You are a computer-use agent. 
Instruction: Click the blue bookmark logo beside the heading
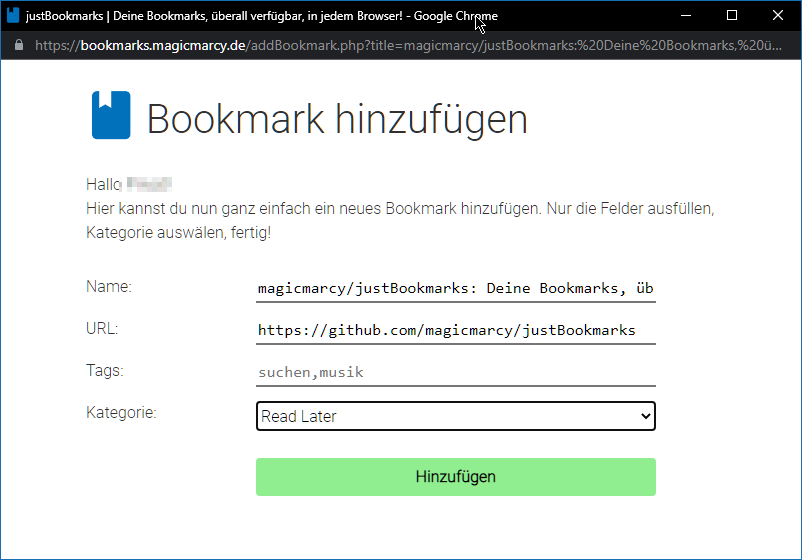[x=111, y=115]
